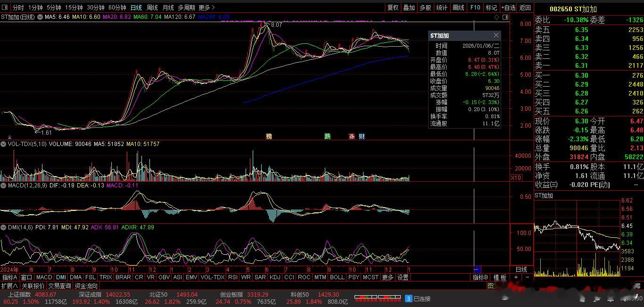Click the 复权 toolbar button
Screen dimensions: 644x307
(x=393, y=8)
